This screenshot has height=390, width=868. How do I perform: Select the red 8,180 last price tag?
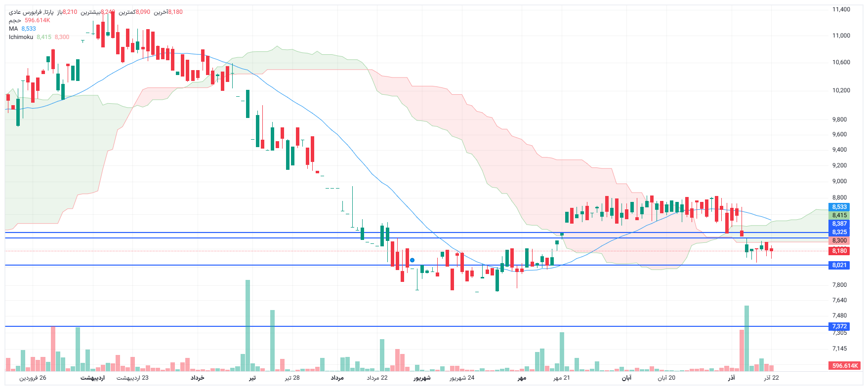pos(839,251)
